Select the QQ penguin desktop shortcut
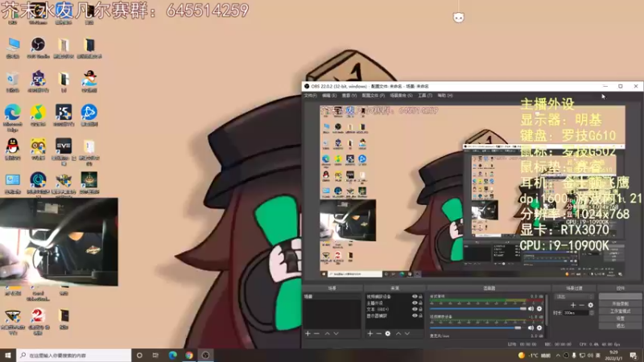 coord(13,149)
